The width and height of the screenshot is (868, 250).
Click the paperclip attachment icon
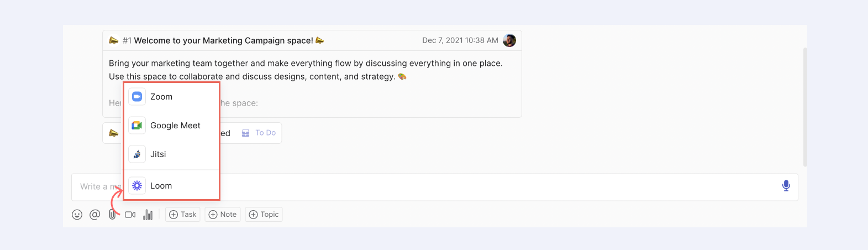click(x=112, y=215)
